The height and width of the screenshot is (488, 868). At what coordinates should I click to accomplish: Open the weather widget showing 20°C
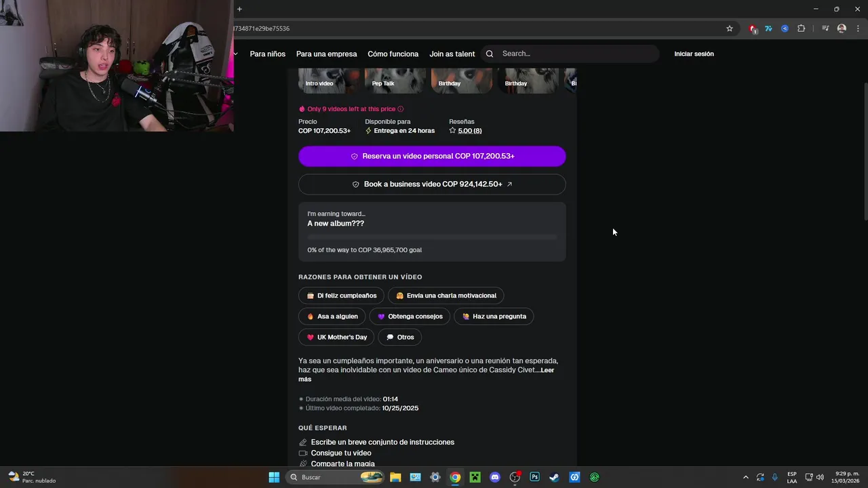pyautogui.click(x=31, y=477)
